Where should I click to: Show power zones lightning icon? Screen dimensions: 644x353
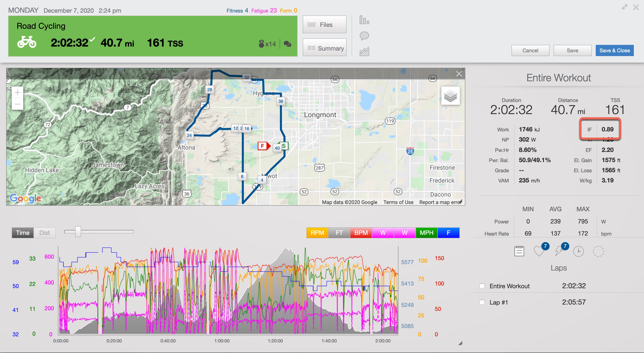tap(559, 251)
